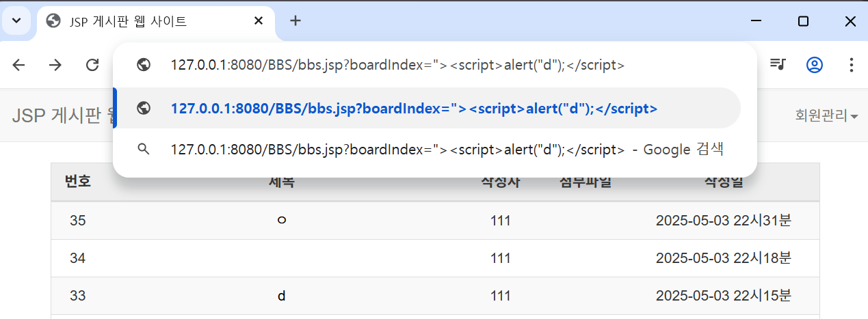Image resolution: width=868 pixels, height=319 pixels.
Task: Click post number 33
Action: click(78, 296)
